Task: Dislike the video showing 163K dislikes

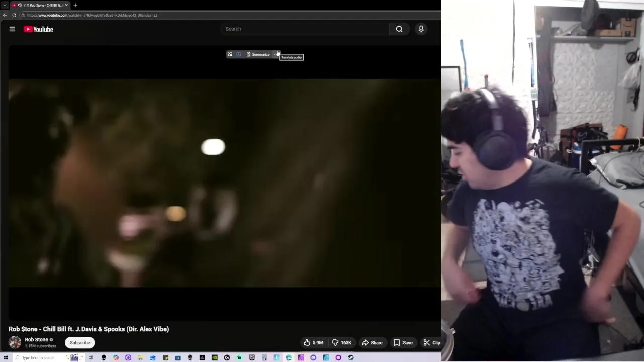Action: pos(342,343)
